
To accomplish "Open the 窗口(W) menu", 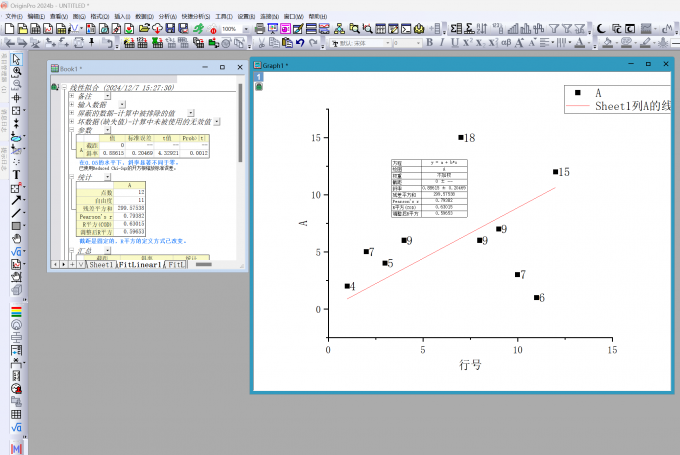I will (x=294, y=16).
